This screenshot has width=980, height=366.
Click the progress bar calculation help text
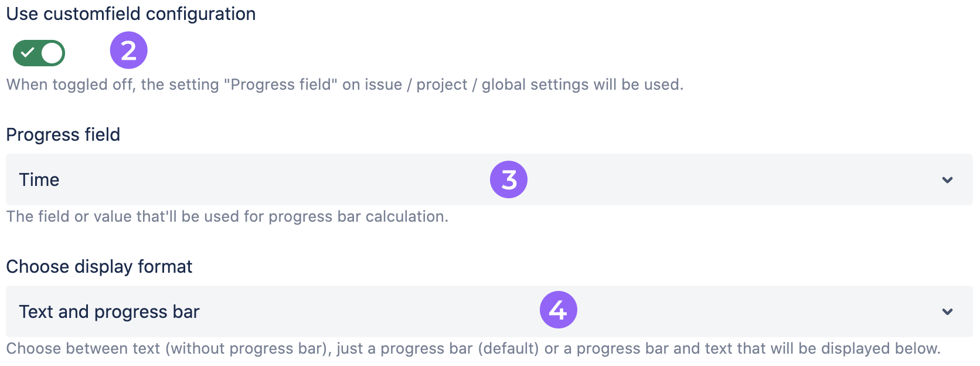pos(227,217)
